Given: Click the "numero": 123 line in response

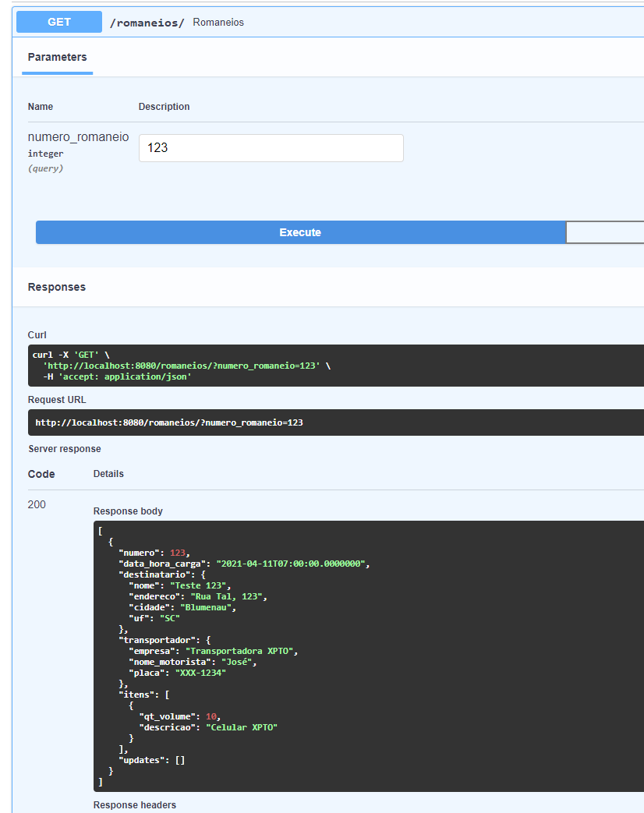Looking at the screenshot, I should [154, 553].
